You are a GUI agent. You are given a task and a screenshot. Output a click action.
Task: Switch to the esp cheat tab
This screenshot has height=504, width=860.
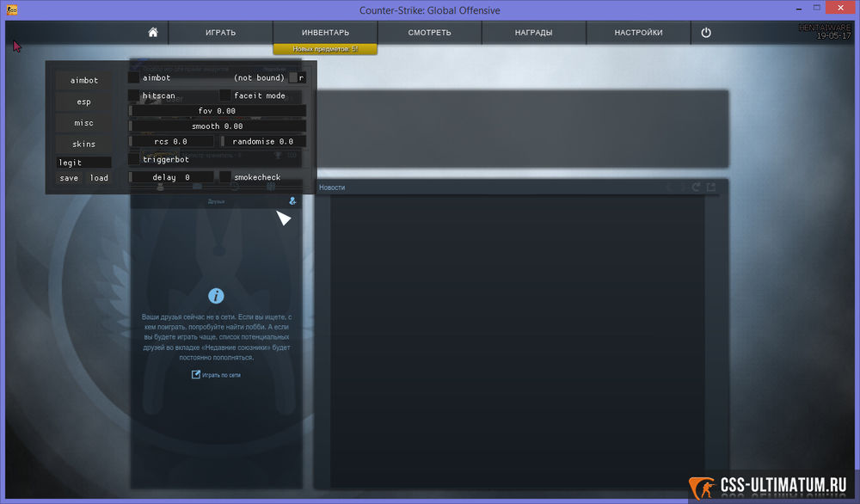[84, 101]
